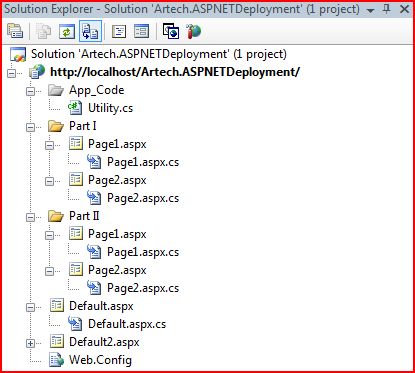Collapse Page1.aspx under Part I
Screen dimensions: 415x373
[x=49, y=145]
